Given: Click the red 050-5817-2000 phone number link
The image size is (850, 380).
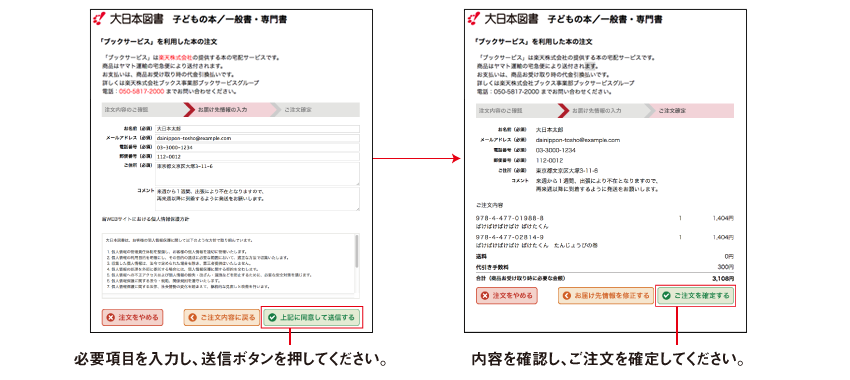Looking at the screenshot, I should (141, 92).
